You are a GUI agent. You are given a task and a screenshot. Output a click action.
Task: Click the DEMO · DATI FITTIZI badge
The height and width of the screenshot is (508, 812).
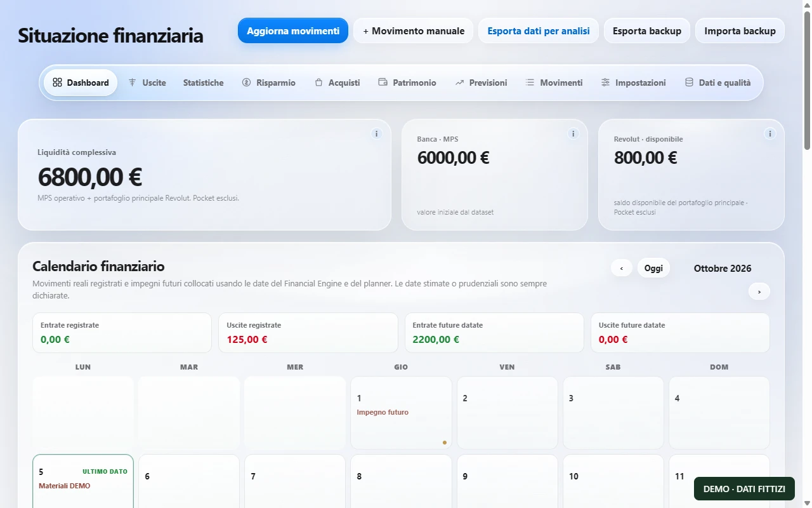(744, 489)
